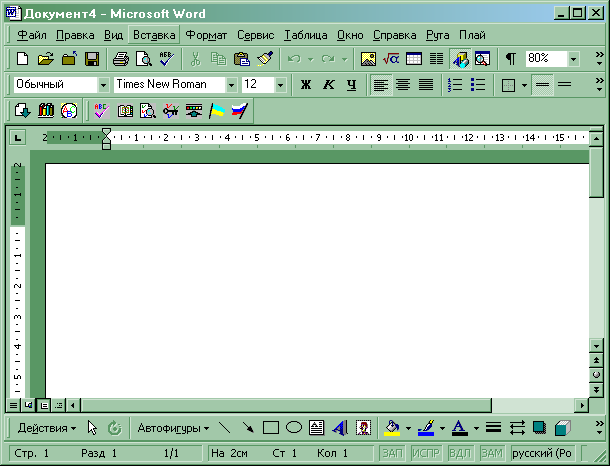Toggle underline formatting Ч
The height and width of the screenshot is (466, 610).
click(x=352, y=84)
